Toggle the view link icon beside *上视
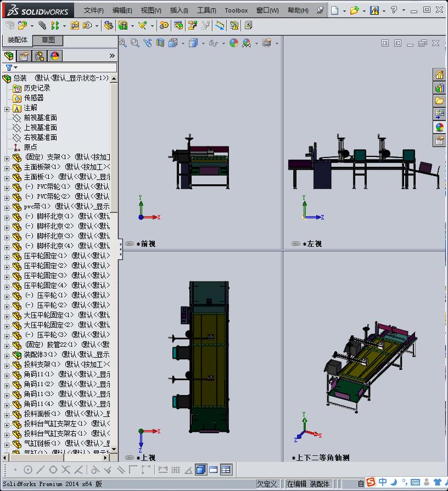 (x=130, y=458)
